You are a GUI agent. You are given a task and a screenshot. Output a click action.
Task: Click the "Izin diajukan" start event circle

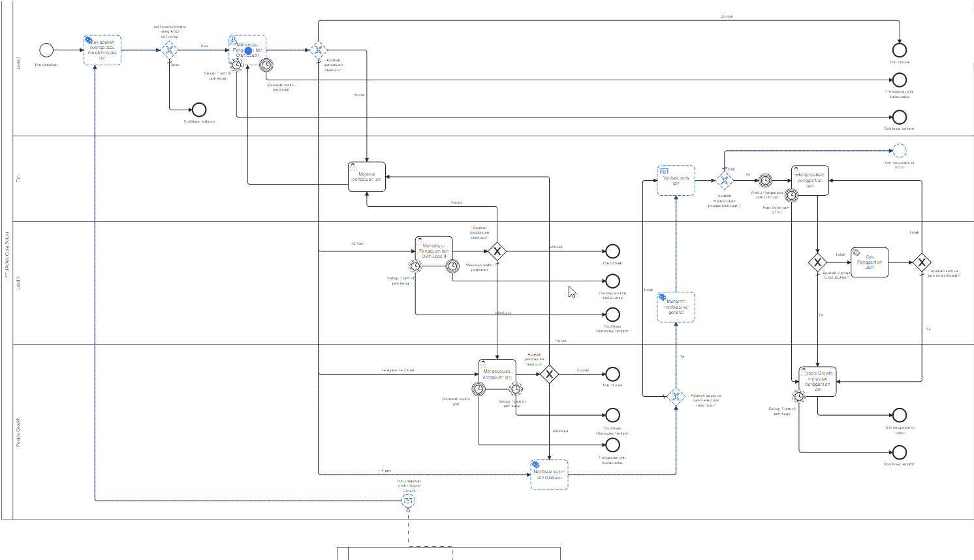pyautogui.click(x=46, y=50)
